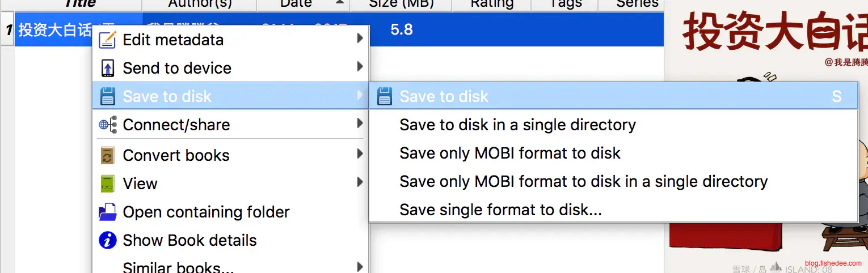Choose Save to disk in a single directory
Viewport: 868px width, 273px height.
pos(517,125)
